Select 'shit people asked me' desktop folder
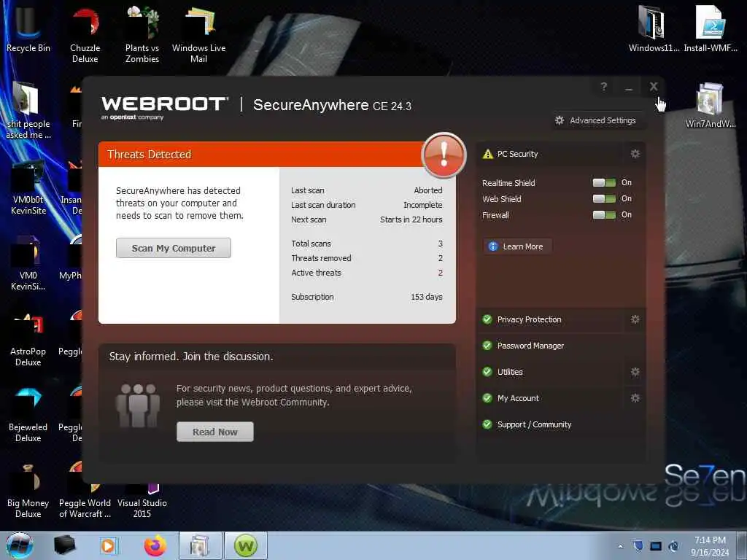747x560 pixels. point(28,111)
